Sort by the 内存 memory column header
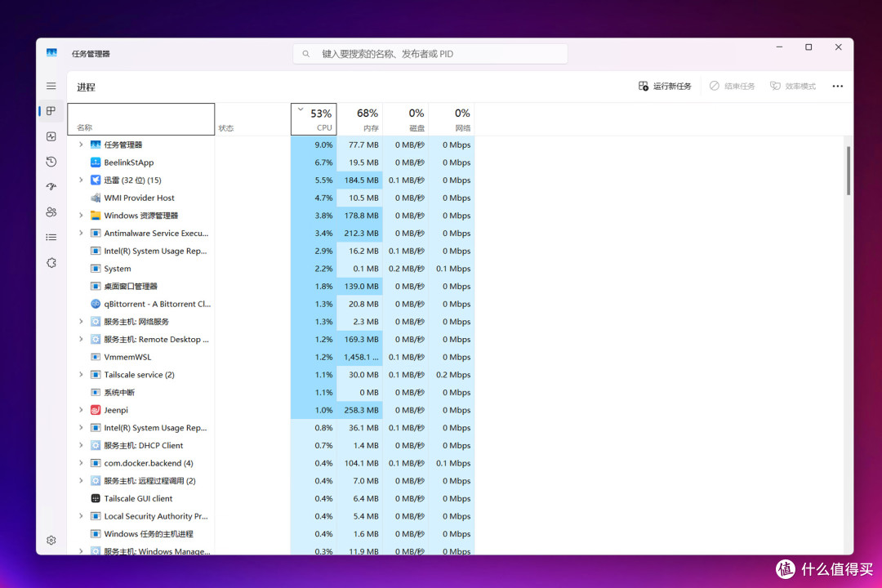882x588 pixels. 360,119
